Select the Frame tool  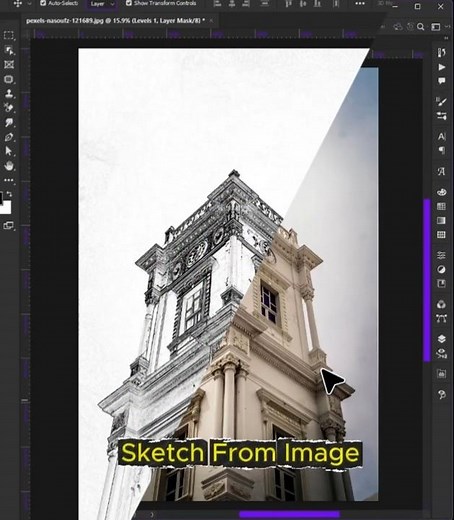pos(9,64)
